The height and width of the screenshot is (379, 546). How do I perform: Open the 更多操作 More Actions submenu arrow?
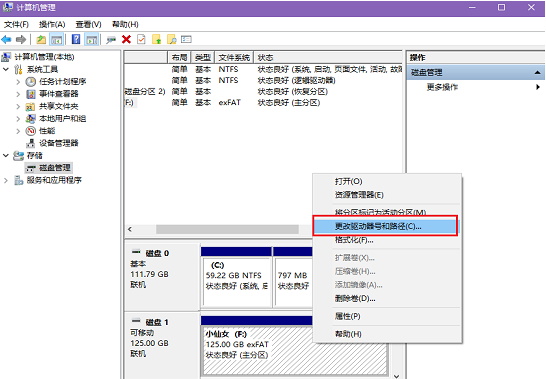coord(538,87)
